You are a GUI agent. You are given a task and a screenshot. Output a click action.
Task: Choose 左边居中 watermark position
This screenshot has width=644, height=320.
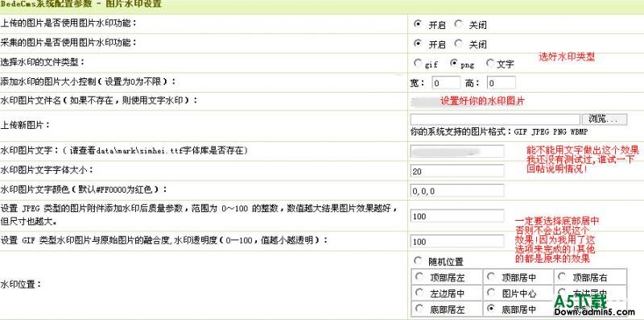click(x=419, y=292)
